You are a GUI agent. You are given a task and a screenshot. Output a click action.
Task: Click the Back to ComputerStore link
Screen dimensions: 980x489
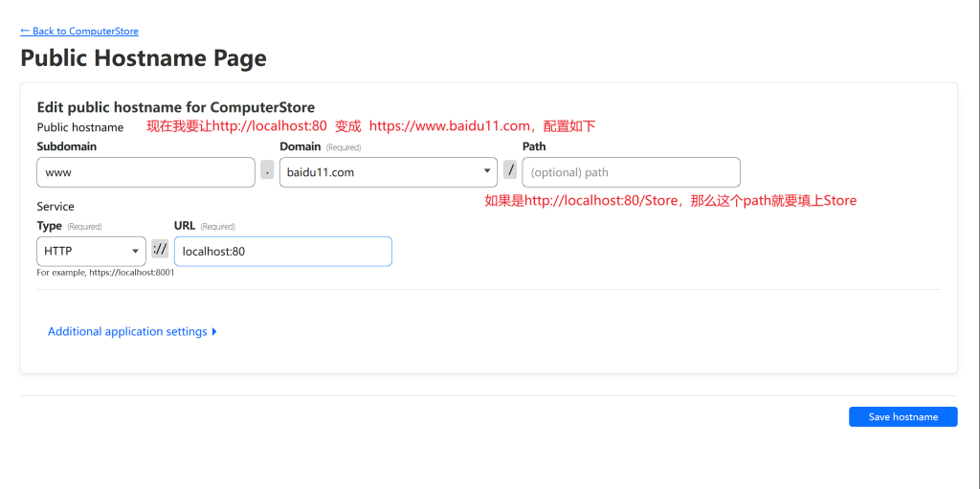click(x=79, y=32)
